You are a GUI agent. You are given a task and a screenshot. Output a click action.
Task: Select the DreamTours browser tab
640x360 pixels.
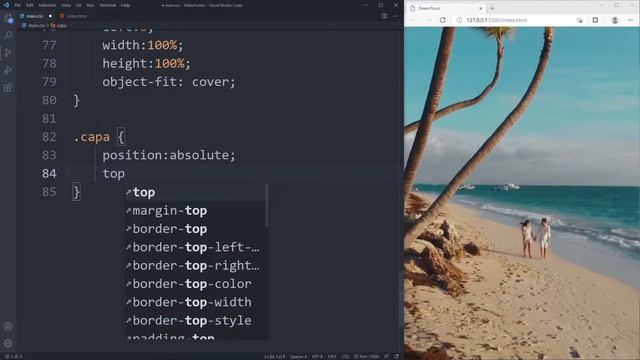[447, 8]
